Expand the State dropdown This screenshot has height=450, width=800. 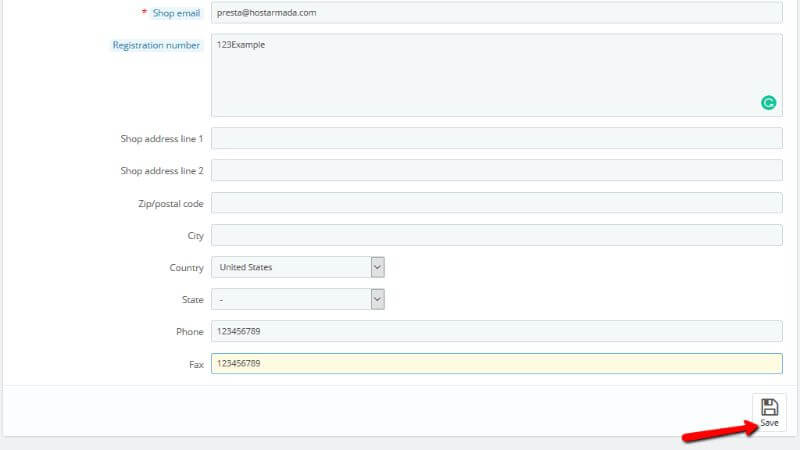tap(297, 299)
